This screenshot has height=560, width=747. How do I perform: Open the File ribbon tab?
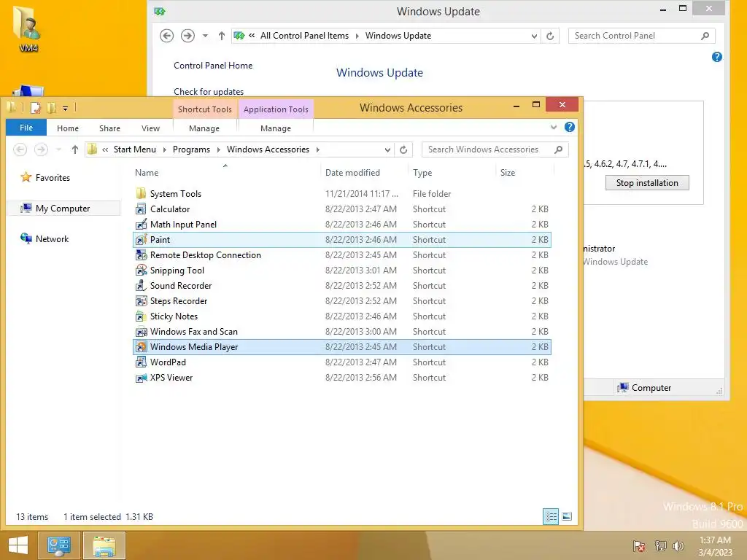click(26, 128)
